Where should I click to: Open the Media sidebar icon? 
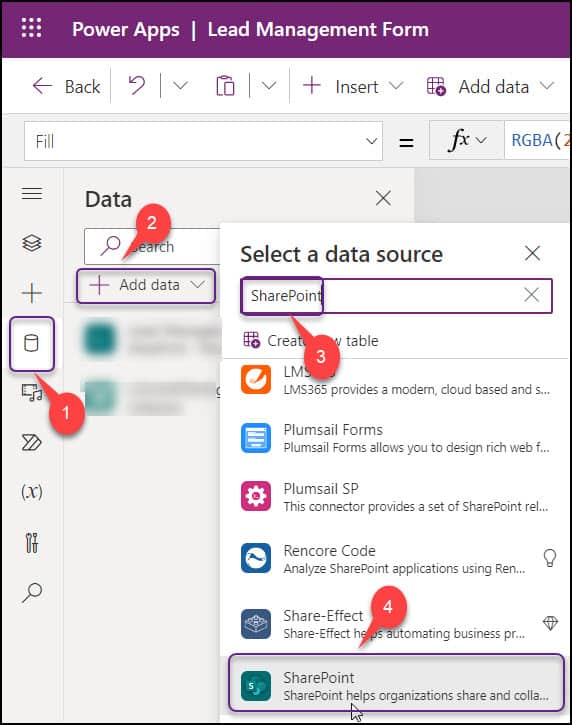click(32, 393)
